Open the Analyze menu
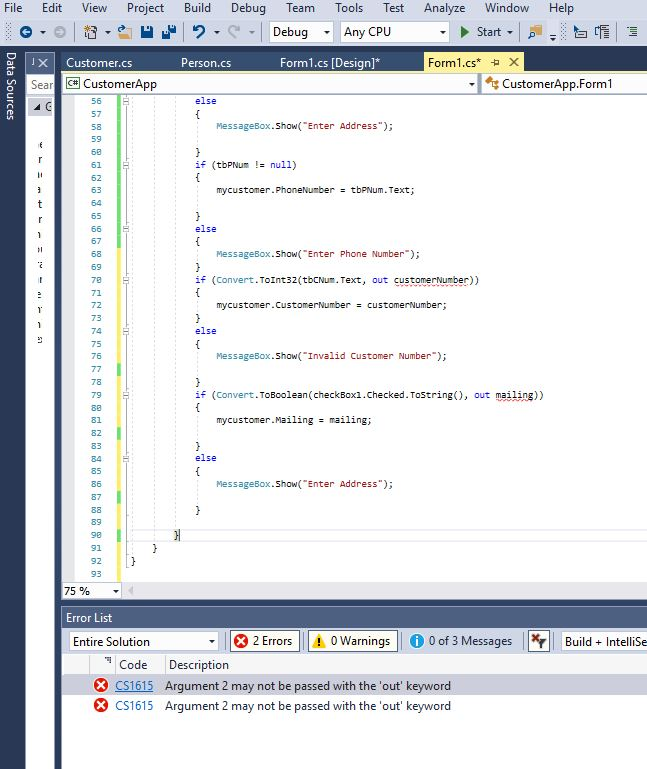The height and width of the screenshot is (769, 647). tap(444, 8)
